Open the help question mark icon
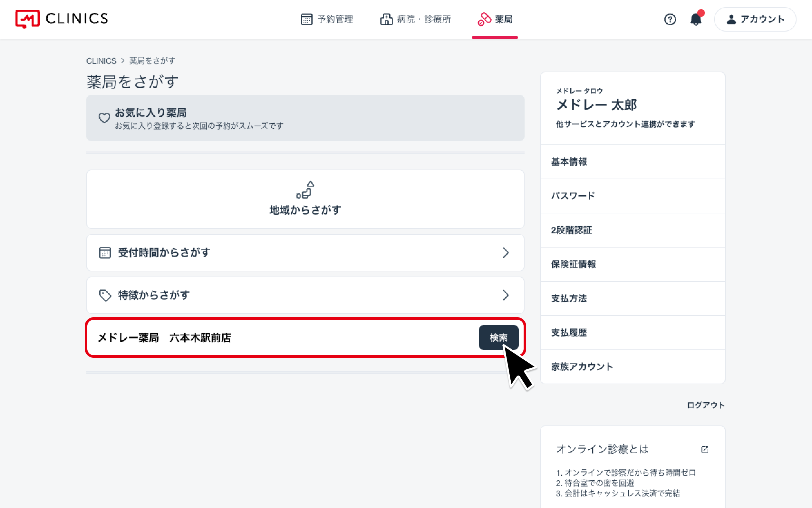This screenshot has width=812, height=508. click(670, 19)
